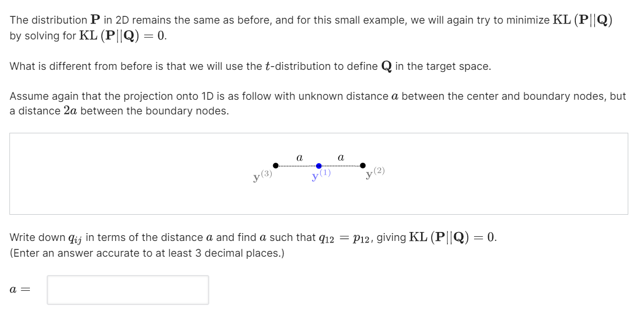Screen dimensions: 644x316
Task: Click the answer input box next to a =
Action: (127, 289)
